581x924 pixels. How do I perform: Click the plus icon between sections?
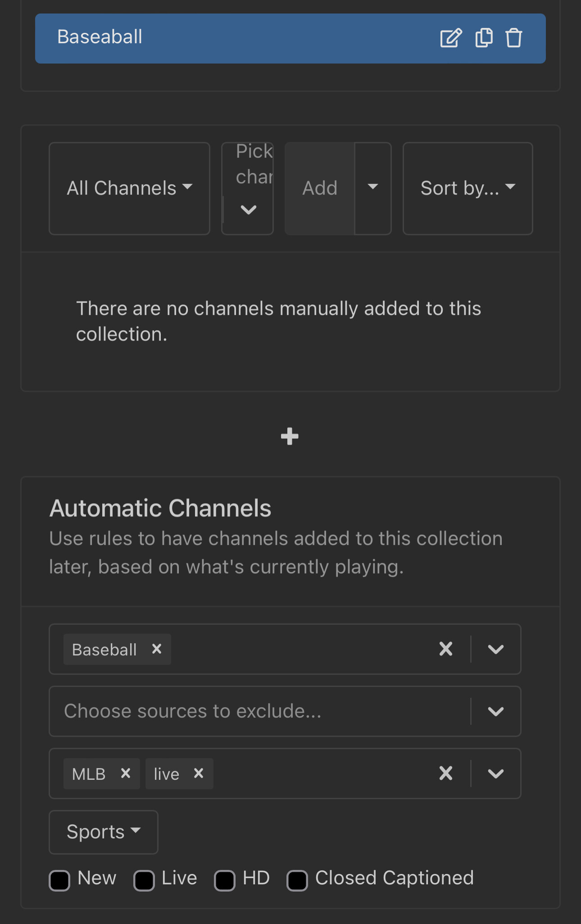click(x=290, y=436)
